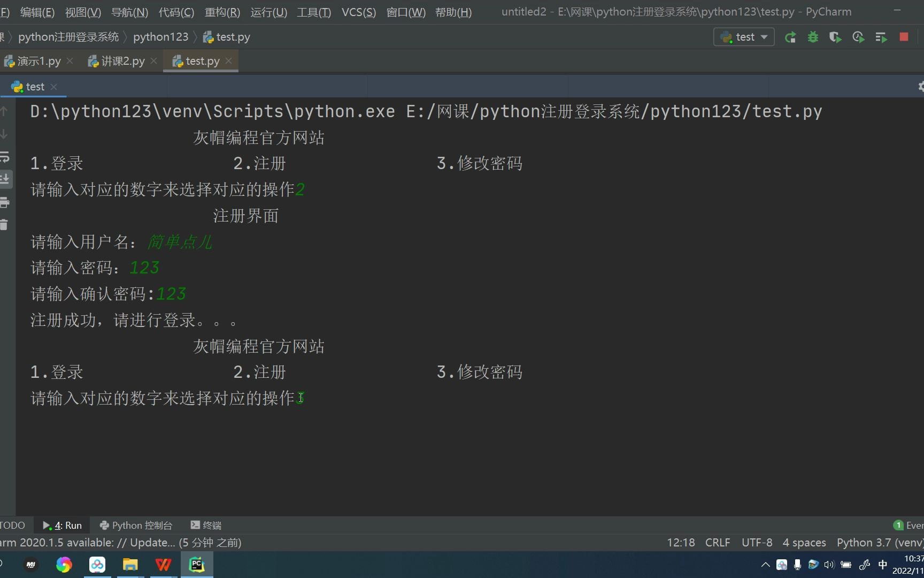This screenshot has width=924, height=578.
Task: Click the PyCharm update available notification
Action: (x=120, y=543)
